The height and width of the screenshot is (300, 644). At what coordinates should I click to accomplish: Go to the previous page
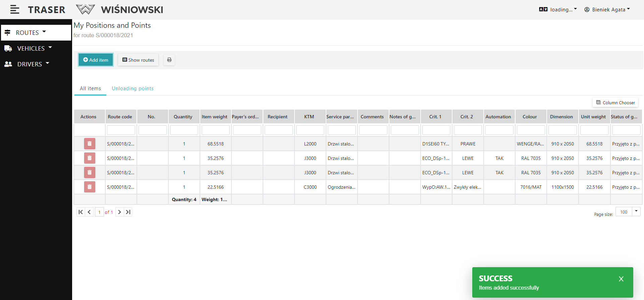pos(89,212)
